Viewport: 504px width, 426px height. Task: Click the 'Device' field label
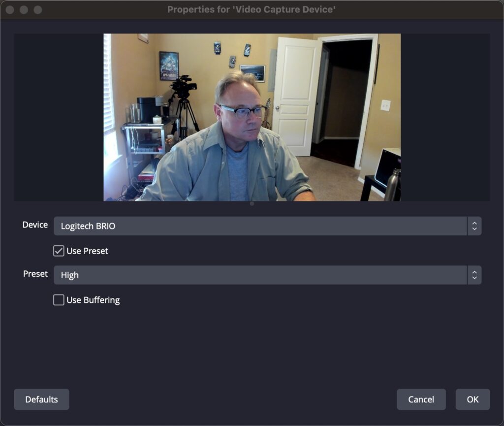tap(35, 225)
